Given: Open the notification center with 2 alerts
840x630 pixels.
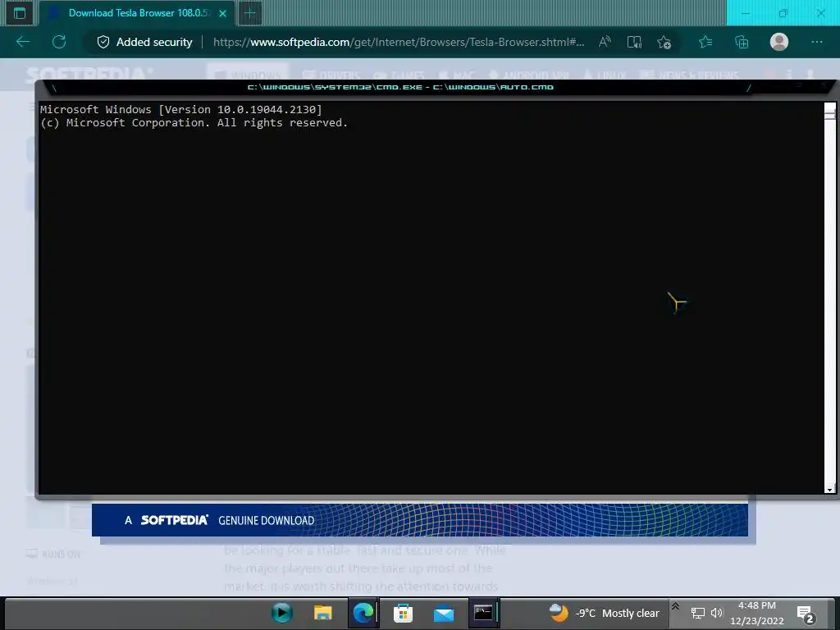Looking at the screenshot, I should click(806, 614).
